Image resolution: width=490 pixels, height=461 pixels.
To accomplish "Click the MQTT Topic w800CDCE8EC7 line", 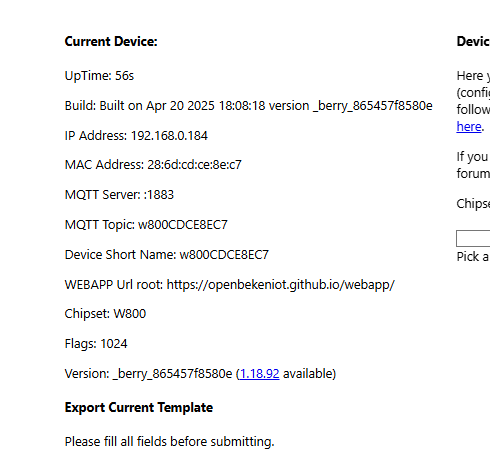I will 146,225.
